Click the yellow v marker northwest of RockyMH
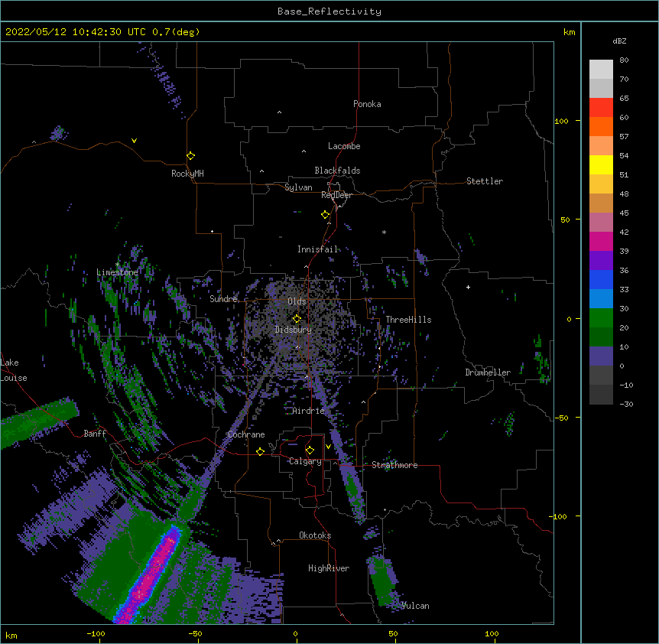Screen dimensions: 659x644 pyautogui.click(x=134, y=141)
